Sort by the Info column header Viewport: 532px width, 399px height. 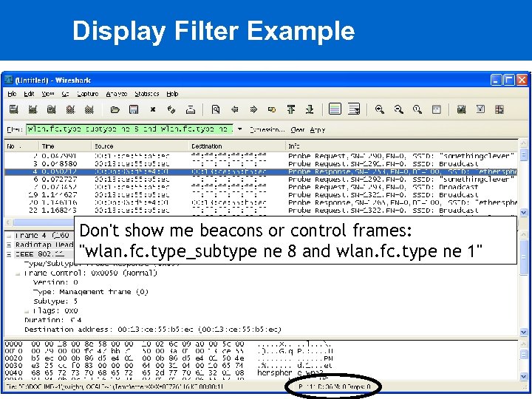(402, 146)
